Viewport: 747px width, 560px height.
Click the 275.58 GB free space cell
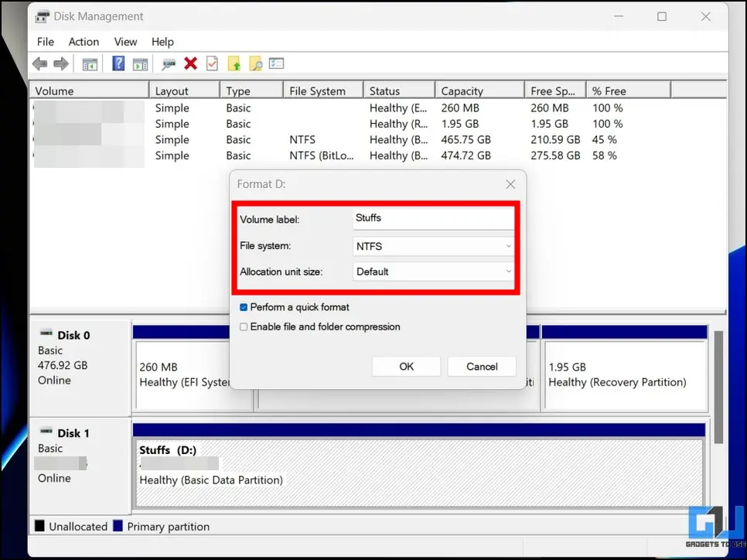555,155
